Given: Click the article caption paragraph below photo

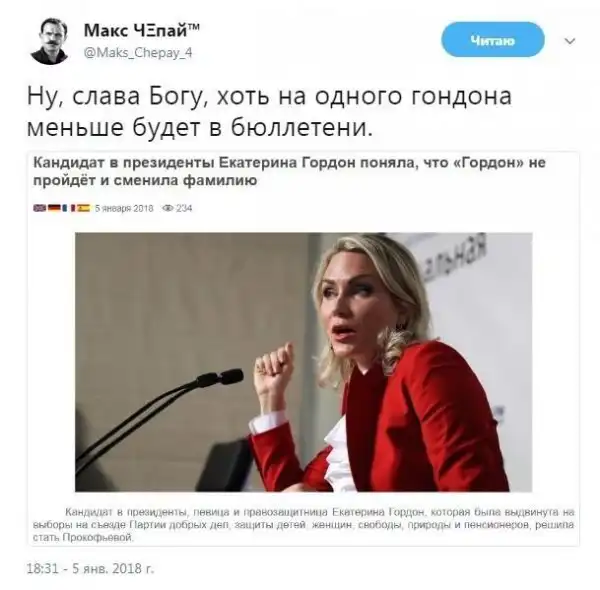Looking at the screenshot, I should pos(303,525).
